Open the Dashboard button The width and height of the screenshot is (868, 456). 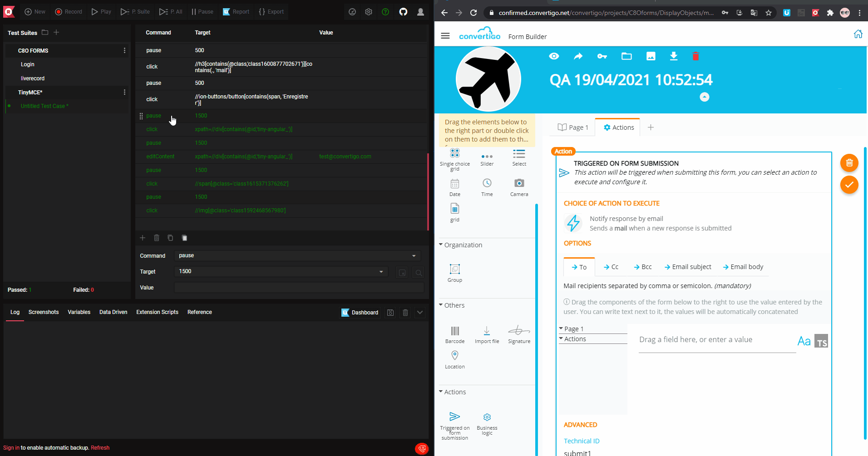click(x=360, y=313)
